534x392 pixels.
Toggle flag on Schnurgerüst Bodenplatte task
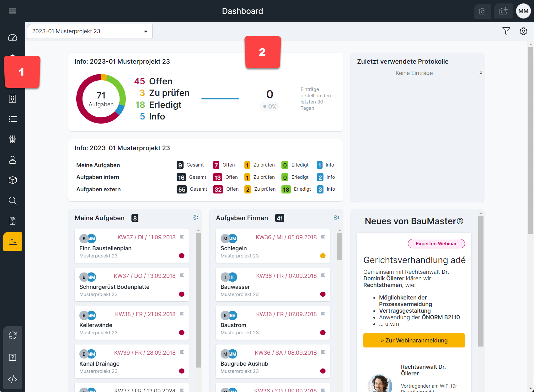[x=182, y=276]
